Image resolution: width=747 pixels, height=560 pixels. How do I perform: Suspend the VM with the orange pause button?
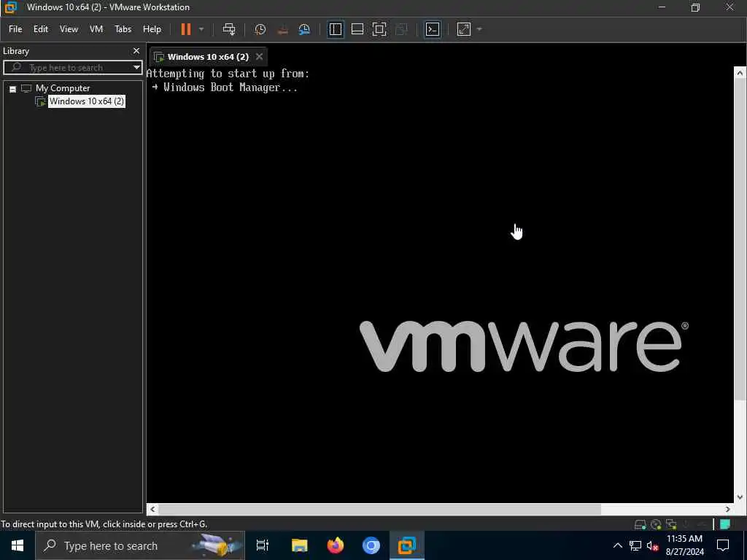[x=186, y=29]
